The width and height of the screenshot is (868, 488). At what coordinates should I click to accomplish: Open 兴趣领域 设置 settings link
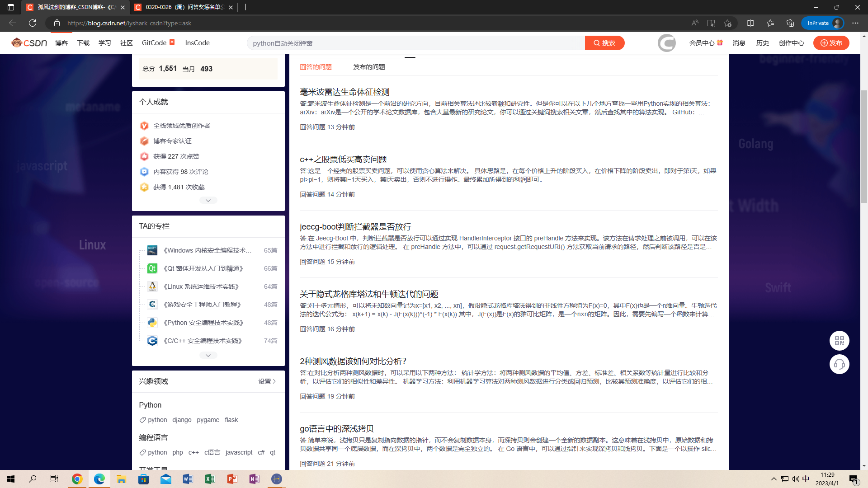point(267,381)
